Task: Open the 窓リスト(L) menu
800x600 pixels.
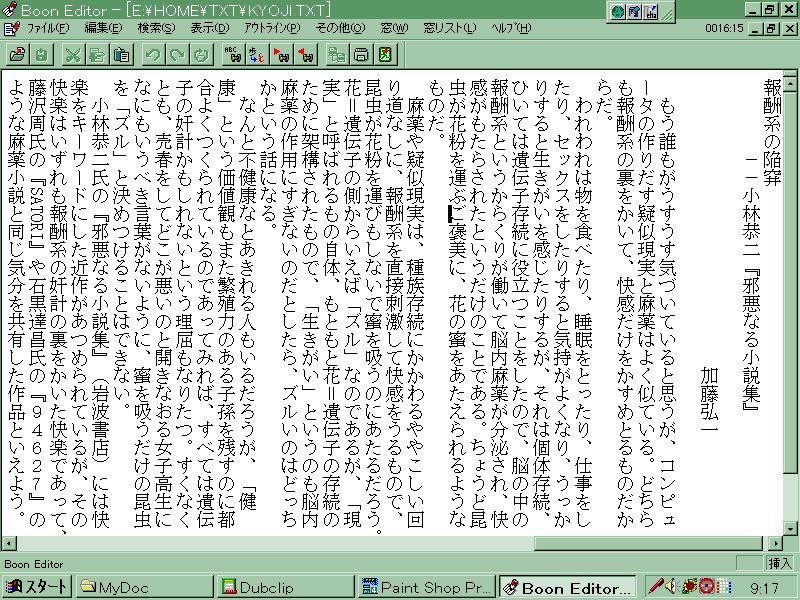Action: [x=450, y=28]
